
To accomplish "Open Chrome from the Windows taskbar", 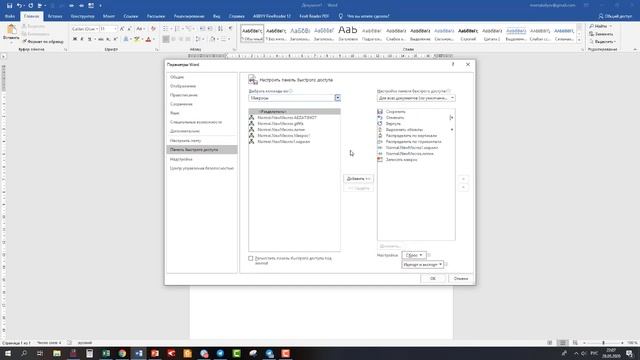I will (x=122, y=353).
